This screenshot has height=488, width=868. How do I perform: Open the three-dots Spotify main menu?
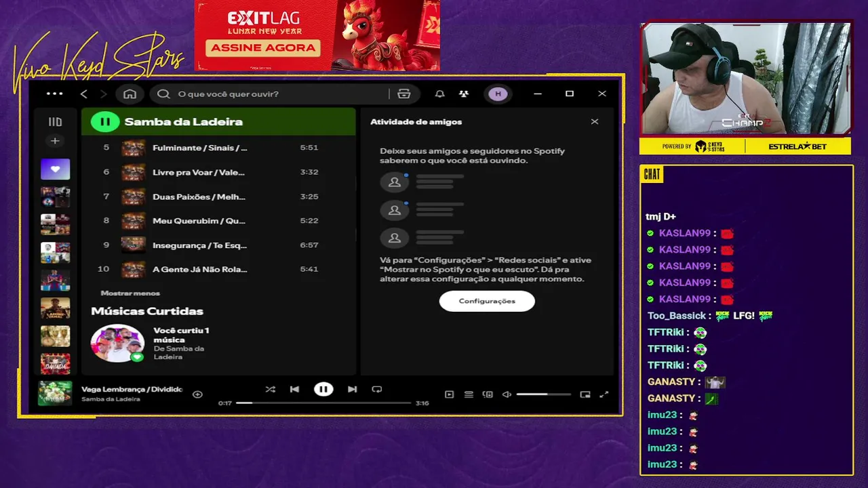54,94
